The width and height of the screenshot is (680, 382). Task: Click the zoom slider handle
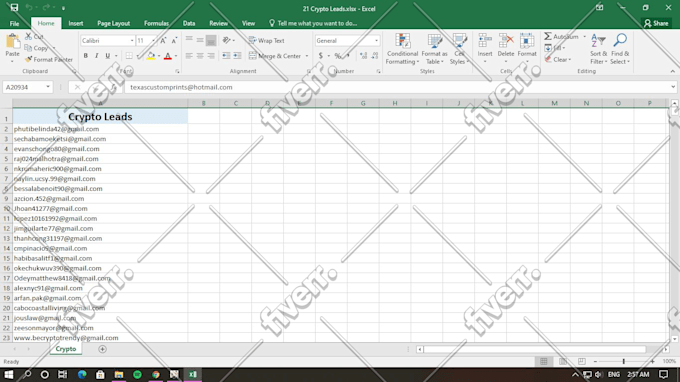pyautogui.click(x=624, y=361)
